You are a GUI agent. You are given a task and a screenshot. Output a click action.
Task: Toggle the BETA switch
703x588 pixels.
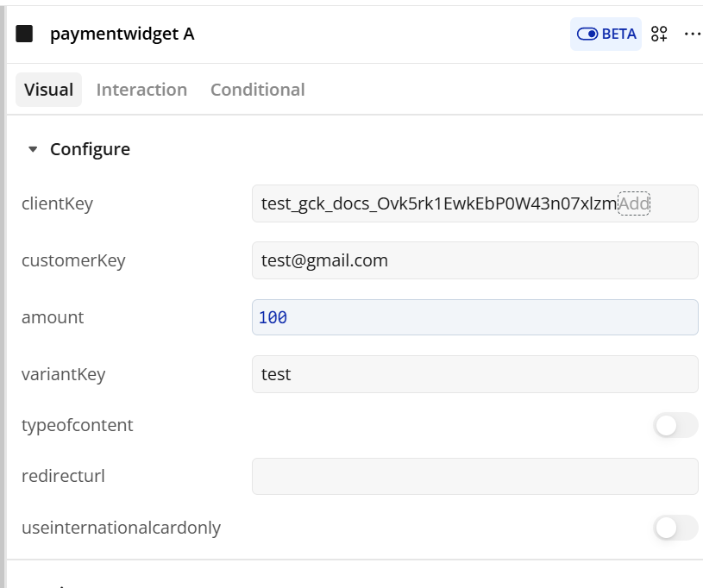pyautogui.click(x=606, y=34)
